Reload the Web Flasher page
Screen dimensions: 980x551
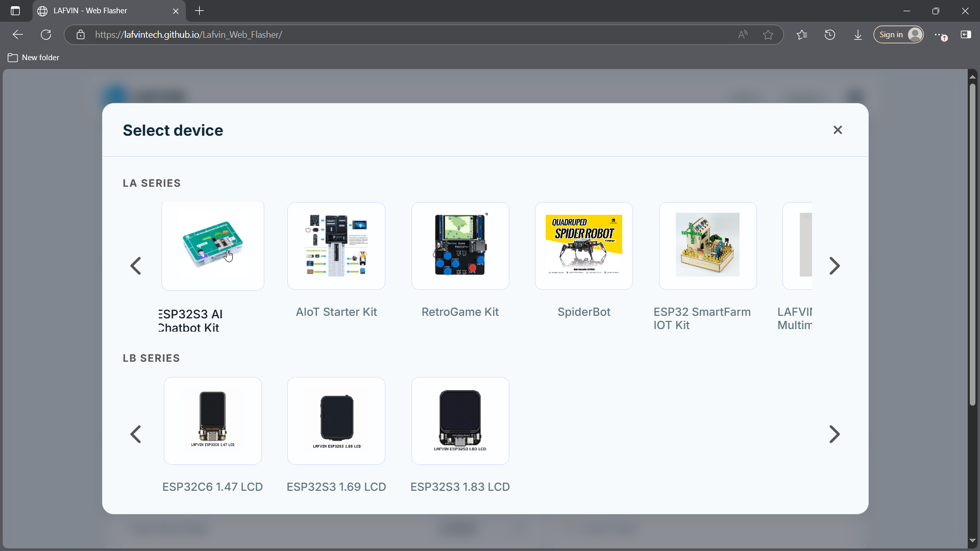point(46,35)
